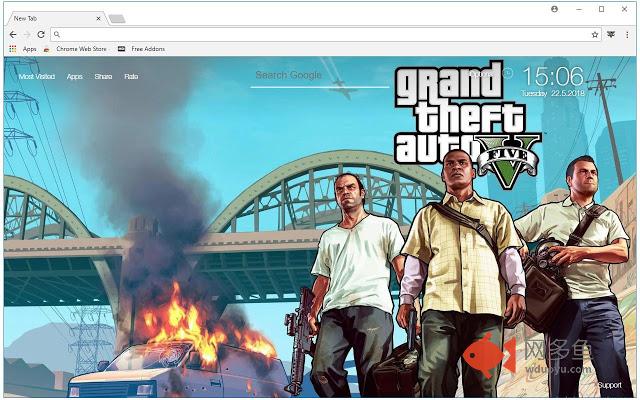640x400 pixels.
Task: Open the Most Visited menu on the page
Action: coord(37,76)
